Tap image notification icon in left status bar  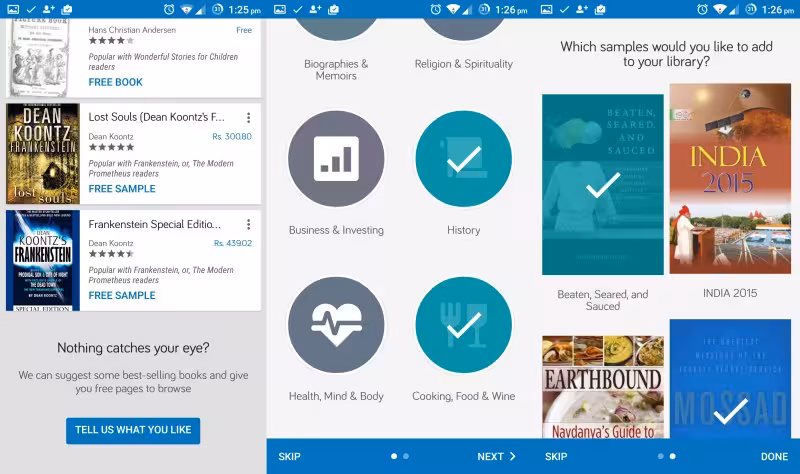tap(13, 9)
